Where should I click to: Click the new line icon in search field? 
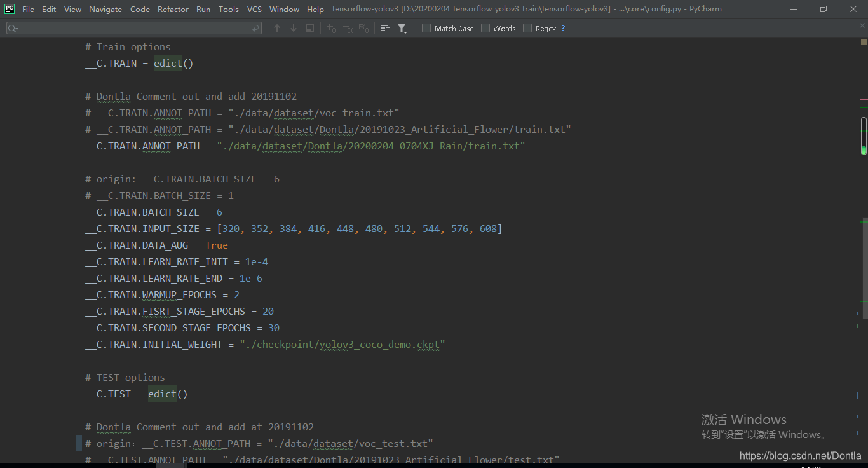pos(255,29)
